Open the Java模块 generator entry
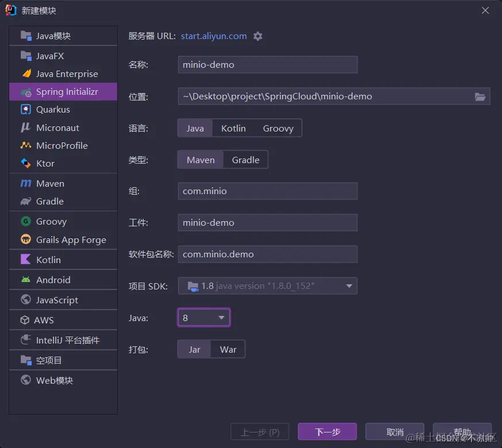This screenshot has height=448, width=502. tap(63, 36)
